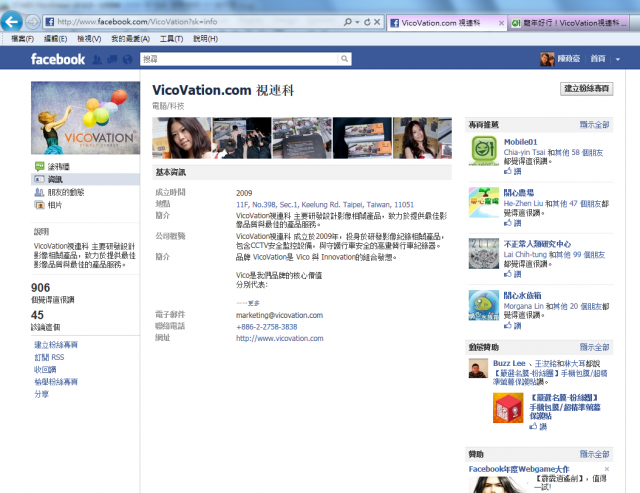
Task: Focus the Facebook search field
Action: pyautogui.click(x=239, y=59)
